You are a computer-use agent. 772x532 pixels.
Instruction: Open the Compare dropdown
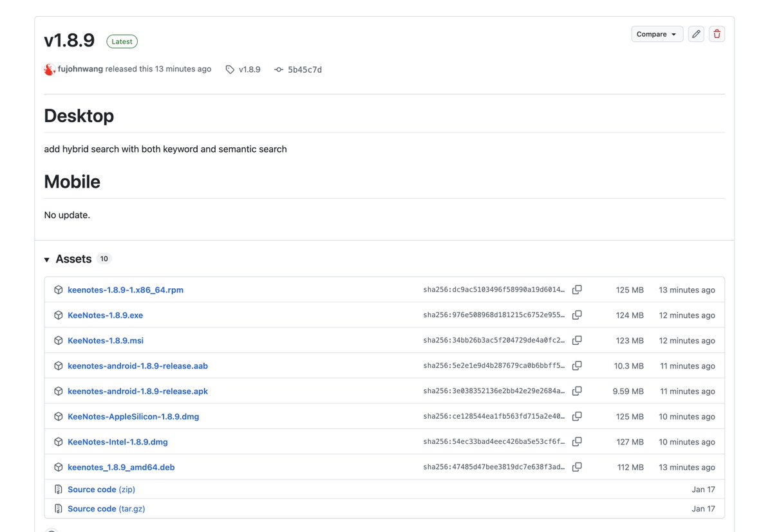pos(657,34)
